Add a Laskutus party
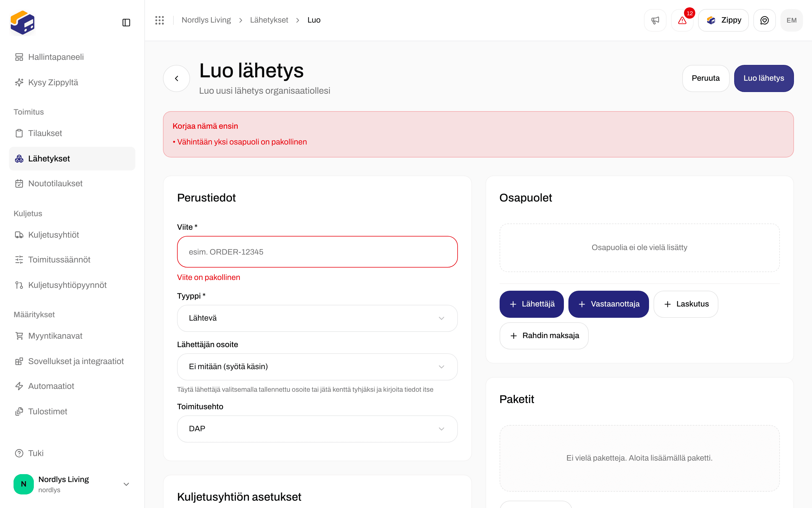 (x=686, y=304)
